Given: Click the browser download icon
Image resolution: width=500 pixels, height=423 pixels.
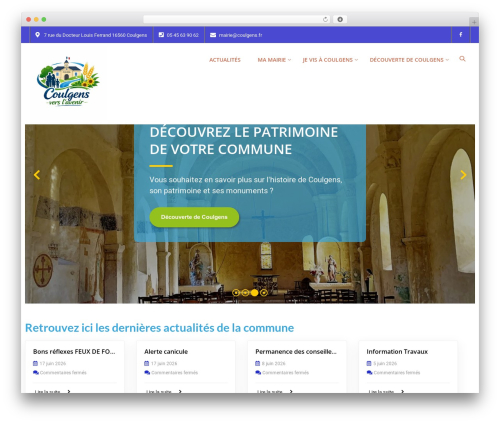Looking at the screenshot, I should tap(340, 19).
